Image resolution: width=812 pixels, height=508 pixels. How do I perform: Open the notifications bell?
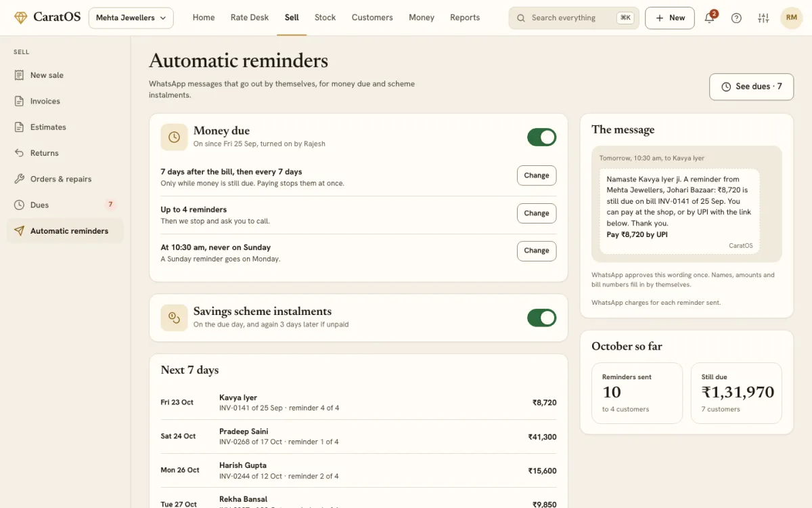pos(710,18)
